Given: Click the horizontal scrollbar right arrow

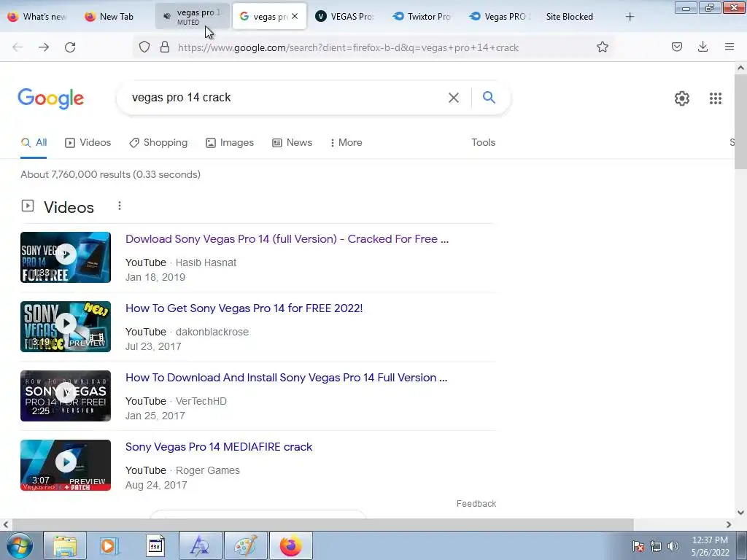Looking at the screenshot, I should point(729,525).
